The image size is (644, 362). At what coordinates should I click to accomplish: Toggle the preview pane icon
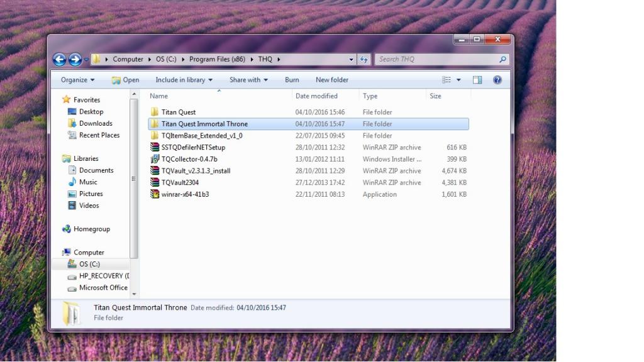point(477,80)
